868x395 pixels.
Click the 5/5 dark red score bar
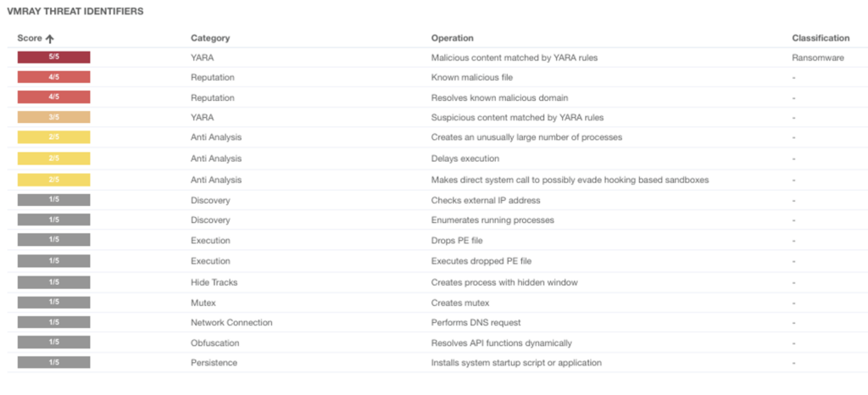[x=53, y=57]
